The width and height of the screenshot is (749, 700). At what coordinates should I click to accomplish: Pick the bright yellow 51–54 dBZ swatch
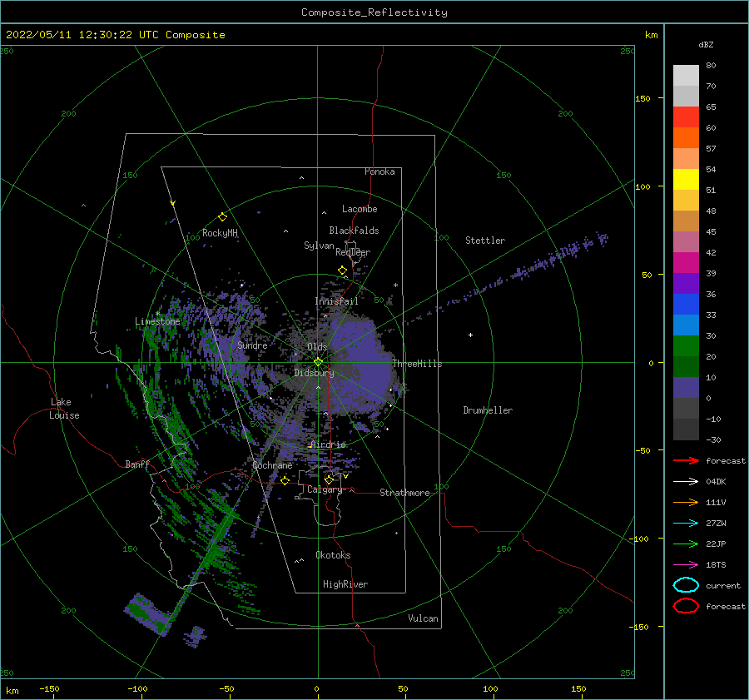686,180
